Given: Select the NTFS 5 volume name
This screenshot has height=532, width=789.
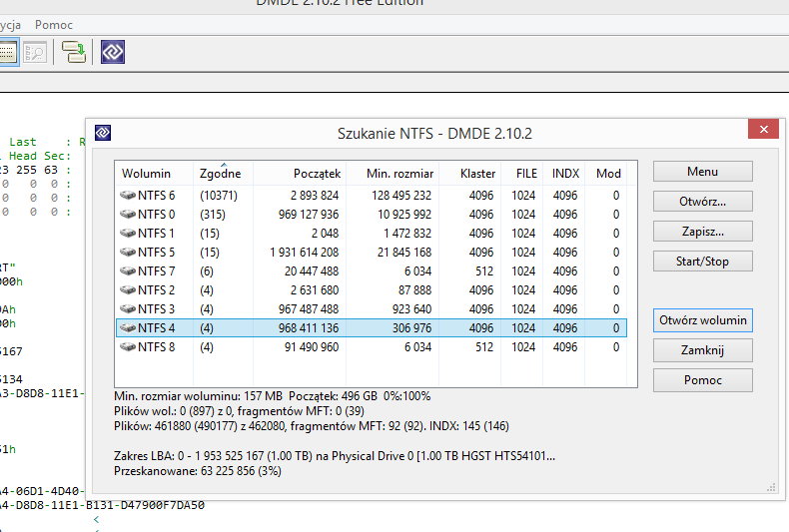Looking at the screenshot, I should pyautogui.click(x=156, y=252).
